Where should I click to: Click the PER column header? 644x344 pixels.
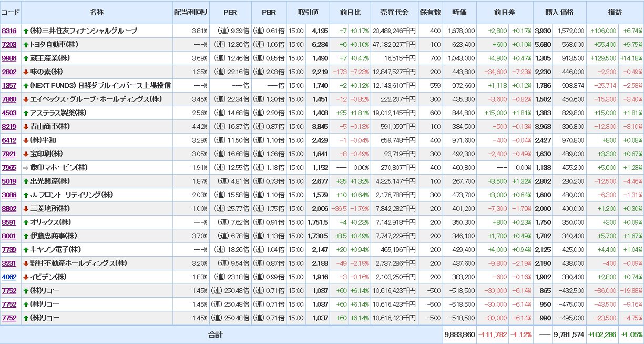pos(230,12)
